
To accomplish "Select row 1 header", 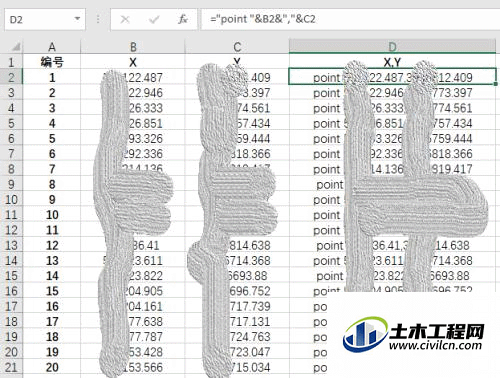I will [x=11, y=62].
